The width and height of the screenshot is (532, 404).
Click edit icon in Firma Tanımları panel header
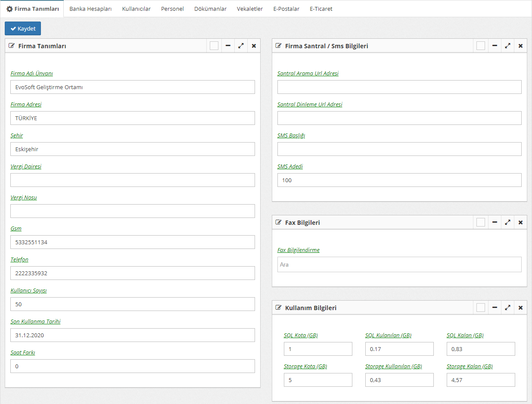(x=12, y=46)
